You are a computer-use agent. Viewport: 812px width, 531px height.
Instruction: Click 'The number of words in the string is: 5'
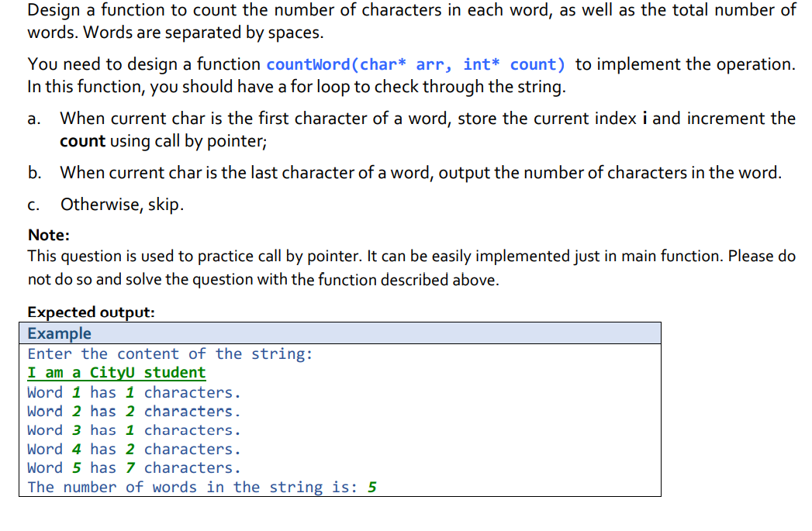[x=202, y=487]
